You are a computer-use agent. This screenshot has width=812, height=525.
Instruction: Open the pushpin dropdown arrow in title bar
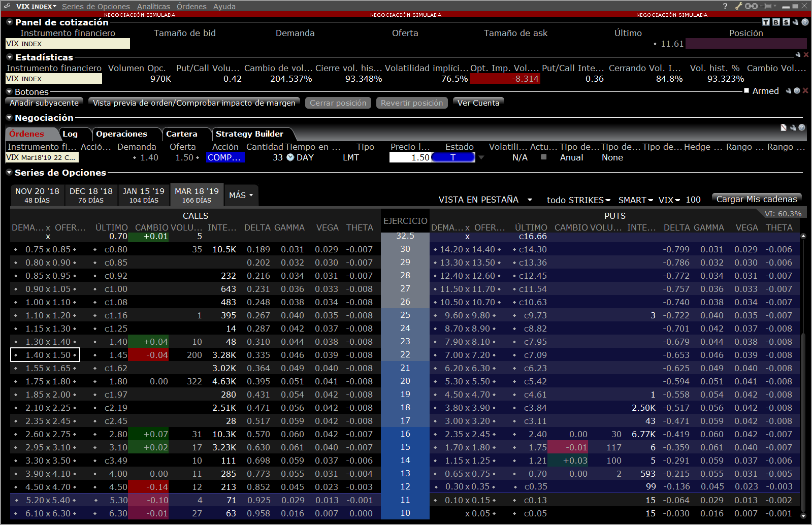tap(775, 6)
